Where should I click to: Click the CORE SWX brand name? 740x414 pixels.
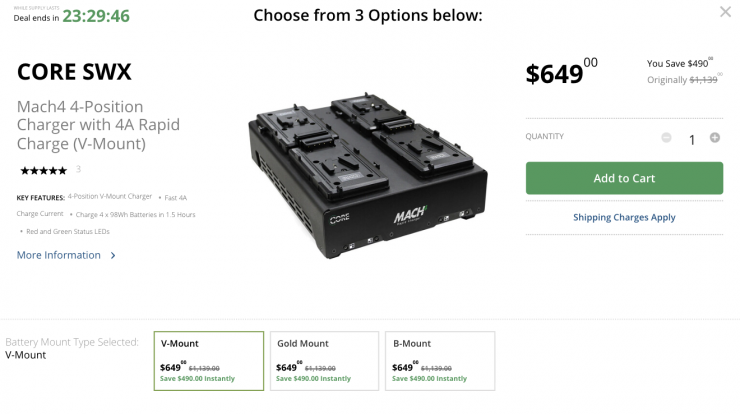(74, 72)
